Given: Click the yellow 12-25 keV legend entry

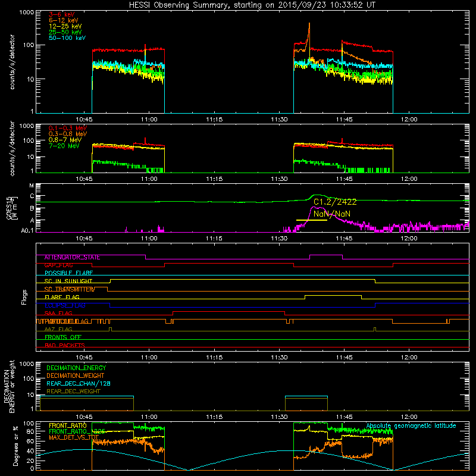Looking at the screenshot, I should point(65,26).
